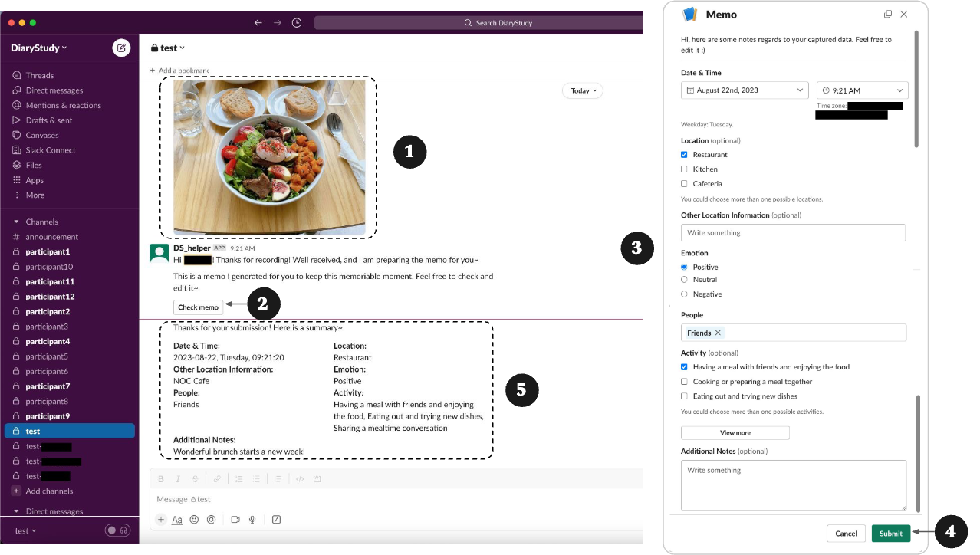The image size is (980, 555).
Task: Select the Negative emotion radio button
Action: [x=685, y=294]
